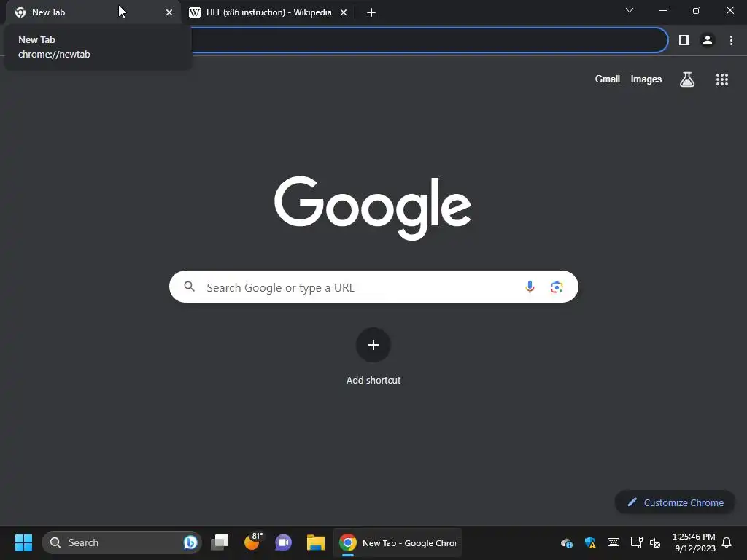Viewport: 747px width, 560px height.
Task: Click the taskbar Search field
Action: [x=122, y=542]
